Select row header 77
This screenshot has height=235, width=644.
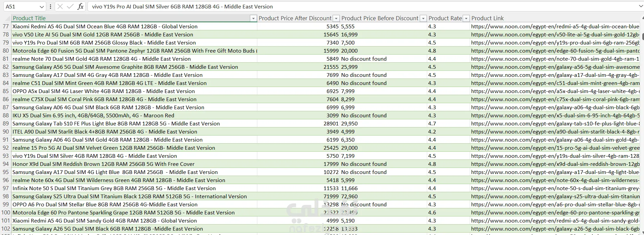[x=6, y=26]
